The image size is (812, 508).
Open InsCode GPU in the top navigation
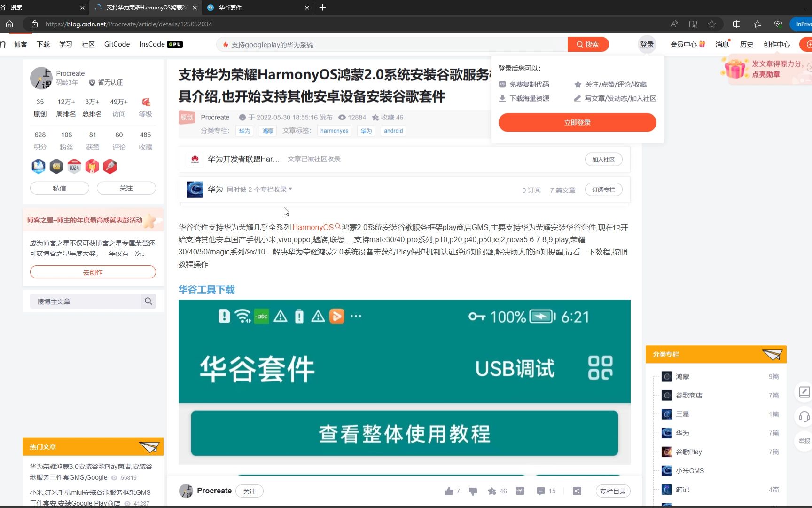[161, 44]
